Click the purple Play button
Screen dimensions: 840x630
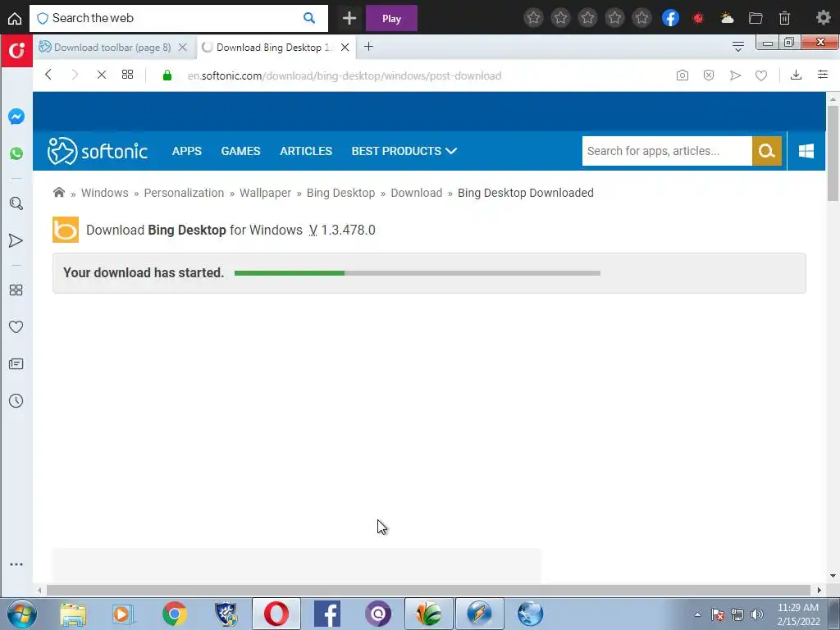point(391,18)
